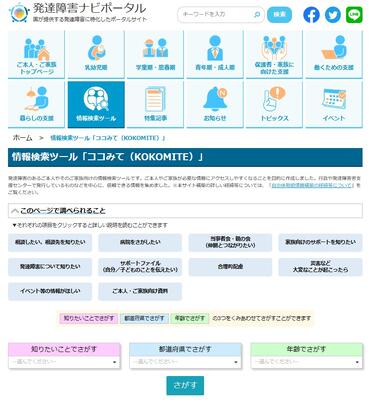Screen dimensions: 371x400
Task: Select 特集記事 navigation tile
Action: click(x=155, y=105)
